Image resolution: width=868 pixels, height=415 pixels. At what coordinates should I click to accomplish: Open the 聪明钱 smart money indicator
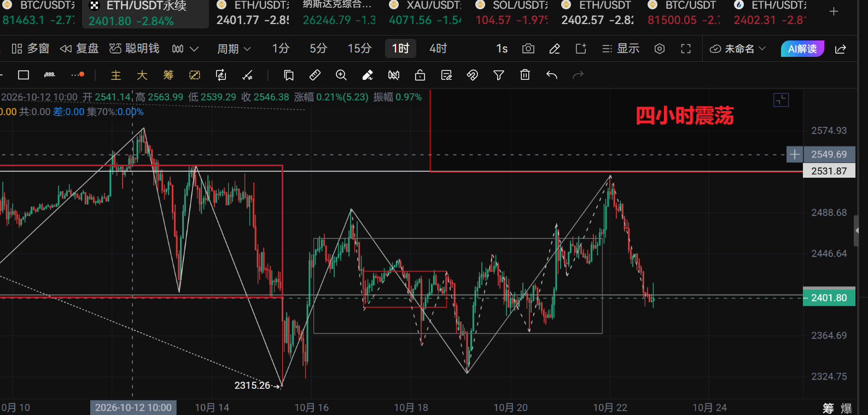coord(135,49)
